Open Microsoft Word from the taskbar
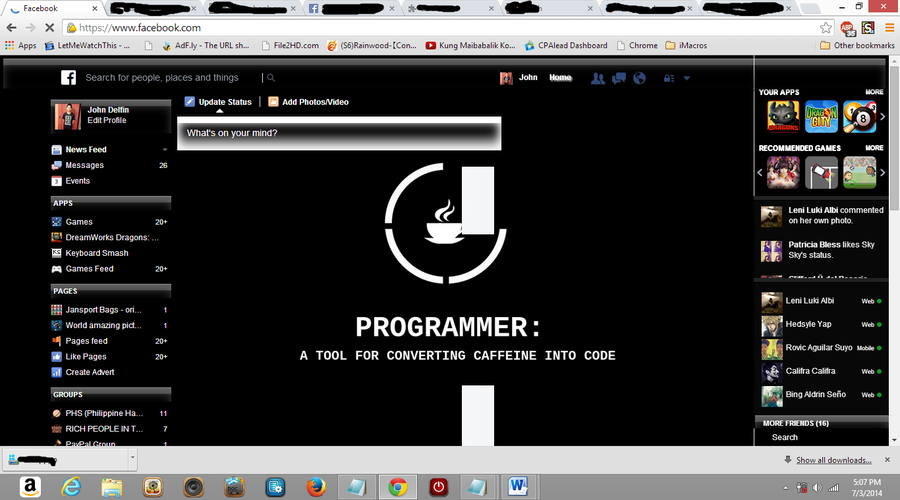The image size is (900, 500). coord(518,487)
